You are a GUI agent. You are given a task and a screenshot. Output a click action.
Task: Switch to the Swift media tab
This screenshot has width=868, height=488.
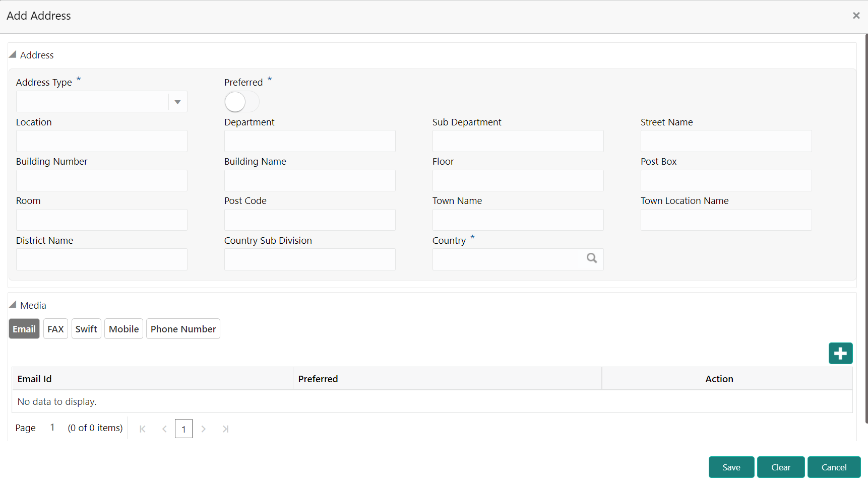click(x=86, y=329)
